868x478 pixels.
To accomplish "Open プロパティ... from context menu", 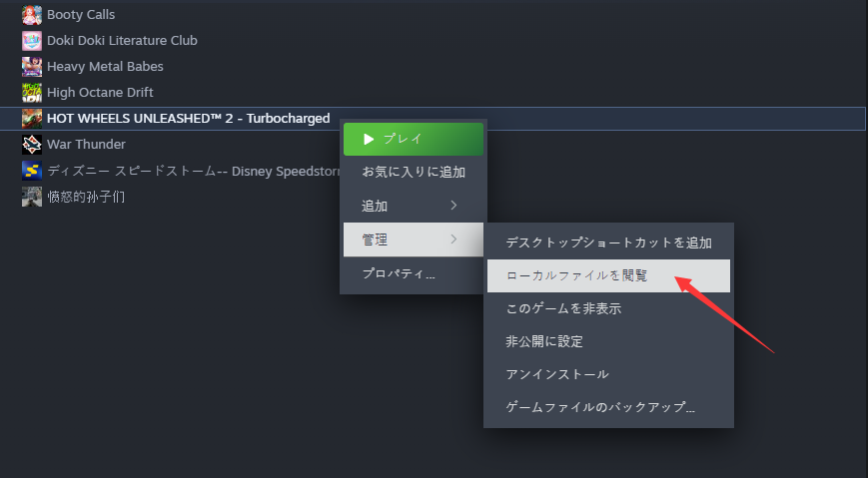I will [414, 273].
